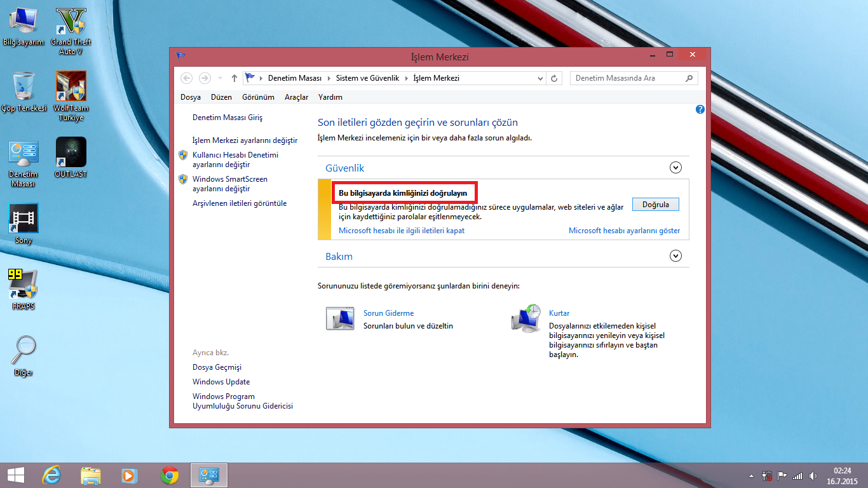Screen dimensions: 868x488
Task: Click Sistem ve Güvenlik in the breadcrumb
Action: 367,78
